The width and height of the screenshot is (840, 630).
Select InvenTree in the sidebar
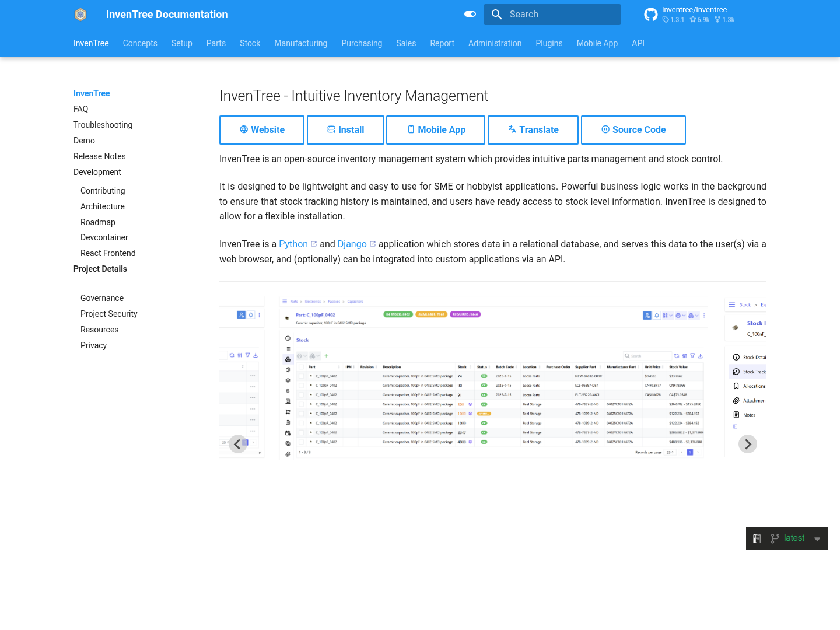(x=92, y=93)
